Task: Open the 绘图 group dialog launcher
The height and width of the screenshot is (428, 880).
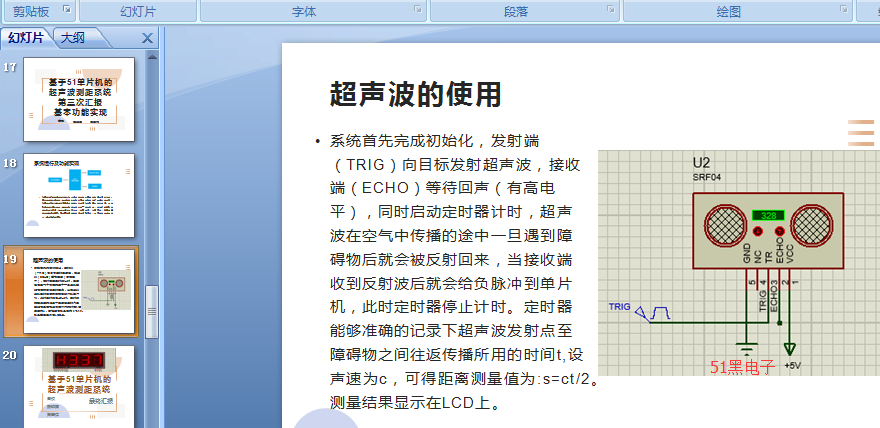Action: pyautogui.click(x=844, y=9)
